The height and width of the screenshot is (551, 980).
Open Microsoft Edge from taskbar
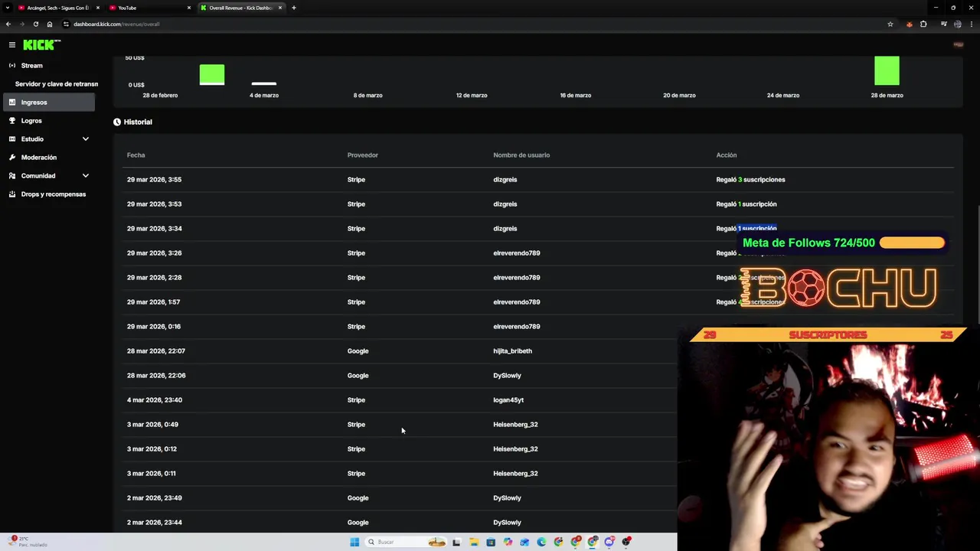click(x=541, y=542)
